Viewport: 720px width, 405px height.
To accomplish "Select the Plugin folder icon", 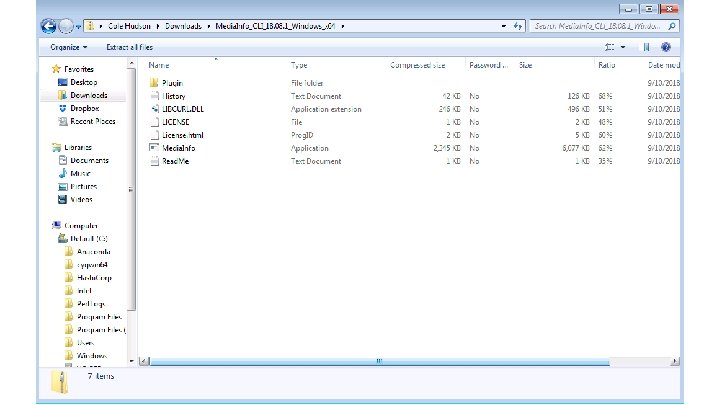I will 154,83.
